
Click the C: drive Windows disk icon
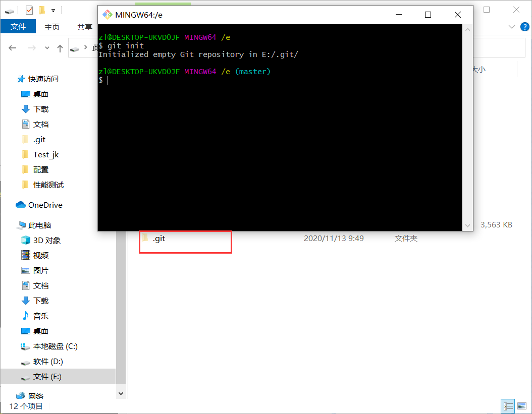(x=25, y=346)
